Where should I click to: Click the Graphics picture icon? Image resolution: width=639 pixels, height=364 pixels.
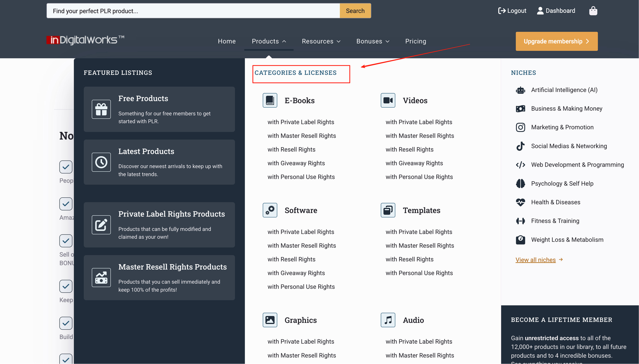[x=270, y=320]
